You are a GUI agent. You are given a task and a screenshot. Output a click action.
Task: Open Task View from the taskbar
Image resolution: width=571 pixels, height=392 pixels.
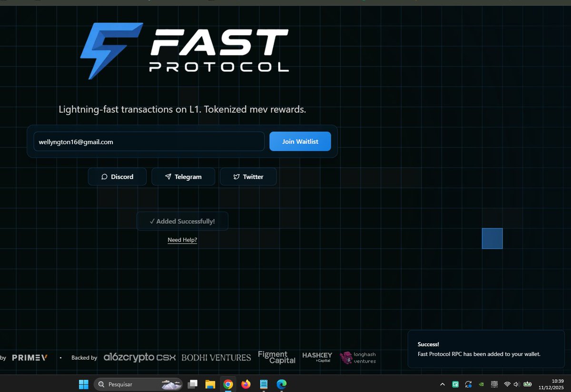point(193,384)
